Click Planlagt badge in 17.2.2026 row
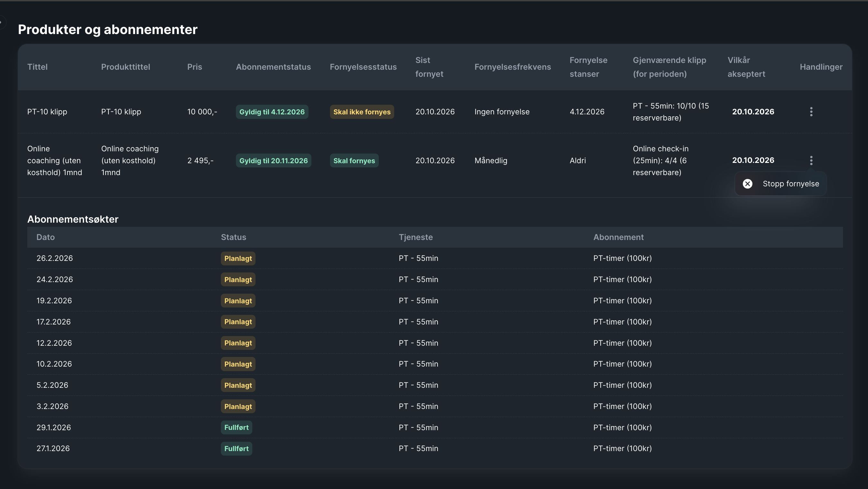The image size is (868, 489). coord(238,322)
